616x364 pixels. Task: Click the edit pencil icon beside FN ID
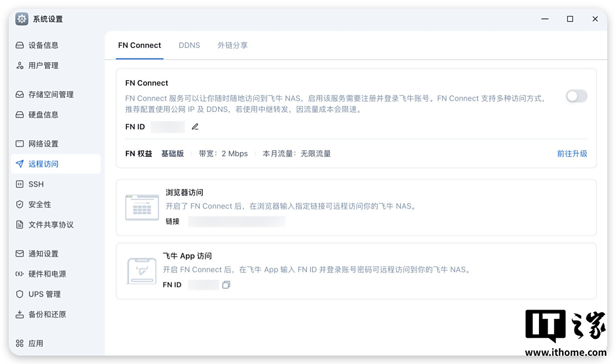[x=195, y=127]
